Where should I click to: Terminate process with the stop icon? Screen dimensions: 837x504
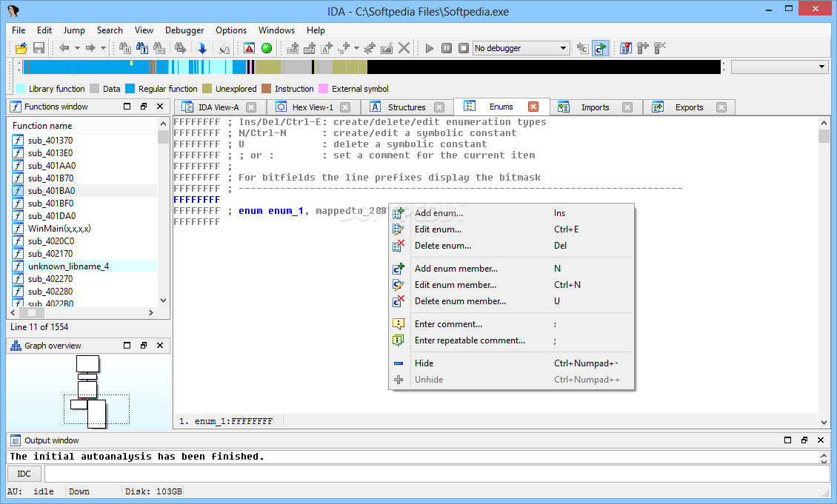click(464, 48)
